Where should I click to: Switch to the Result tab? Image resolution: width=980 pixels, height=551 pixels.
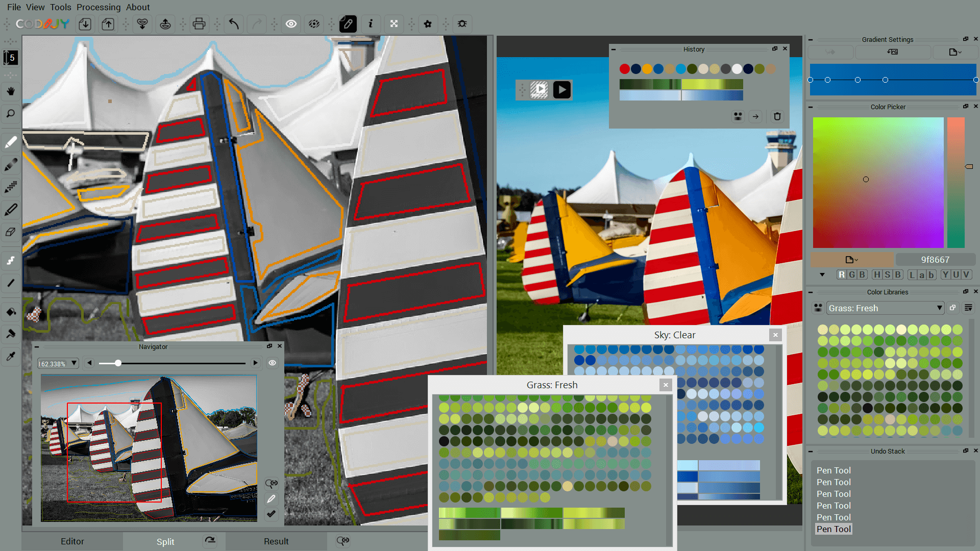[276, 541]
